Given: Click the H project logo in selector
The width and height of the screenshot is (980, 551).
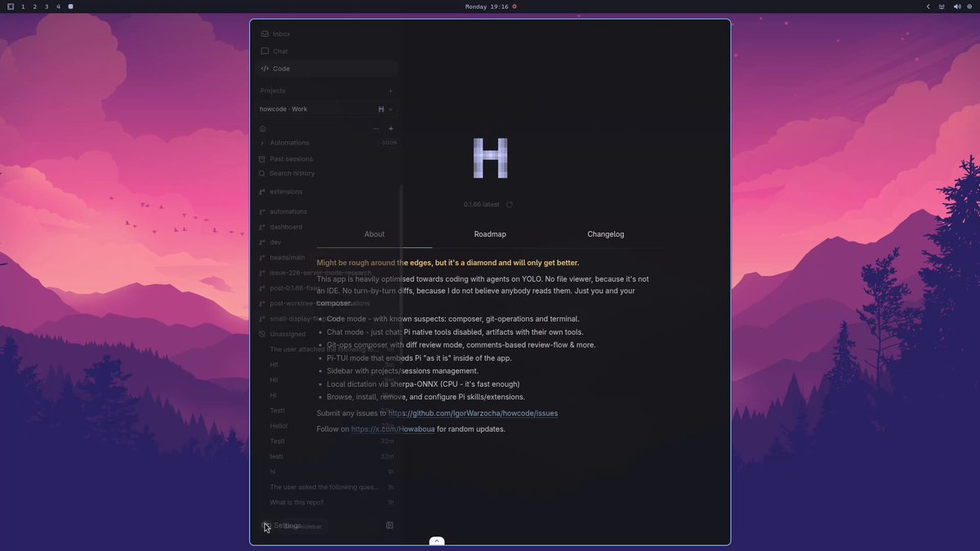Looking at the screenshot, I should pos(381,109).
